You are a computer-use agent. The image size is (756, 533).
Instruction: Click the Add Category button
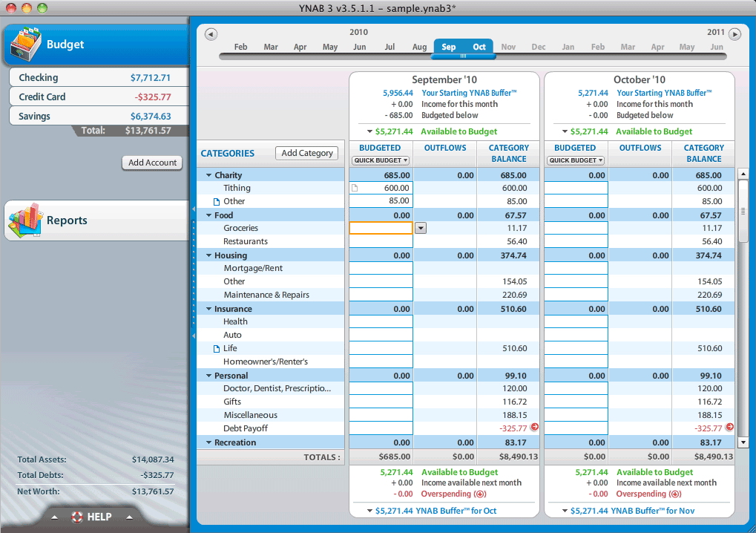point(306,153)
